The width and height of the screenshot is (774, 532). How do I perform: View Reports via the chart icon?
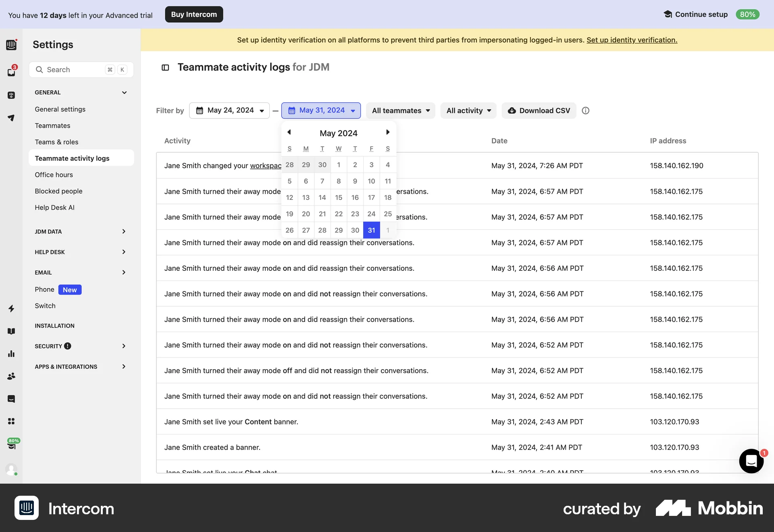tap(11, 354)
